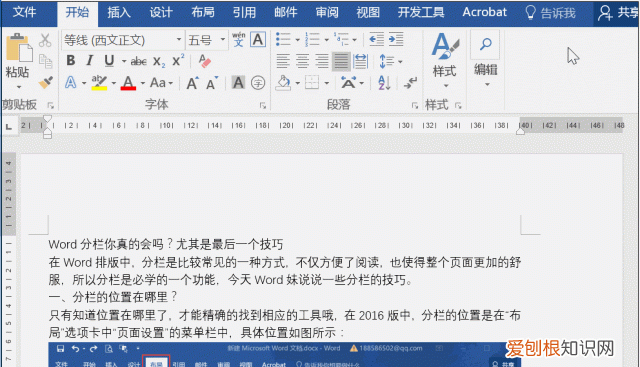Clear all formatting with eraser icon
640x367 pixels.
(x=204, y=61)
